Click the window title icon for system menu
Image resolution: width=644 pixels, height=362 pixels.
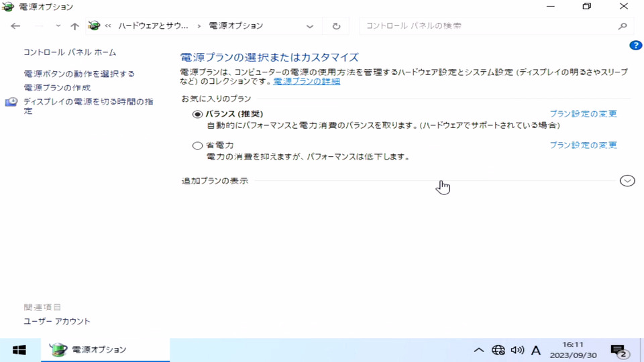tap(8, 7)
